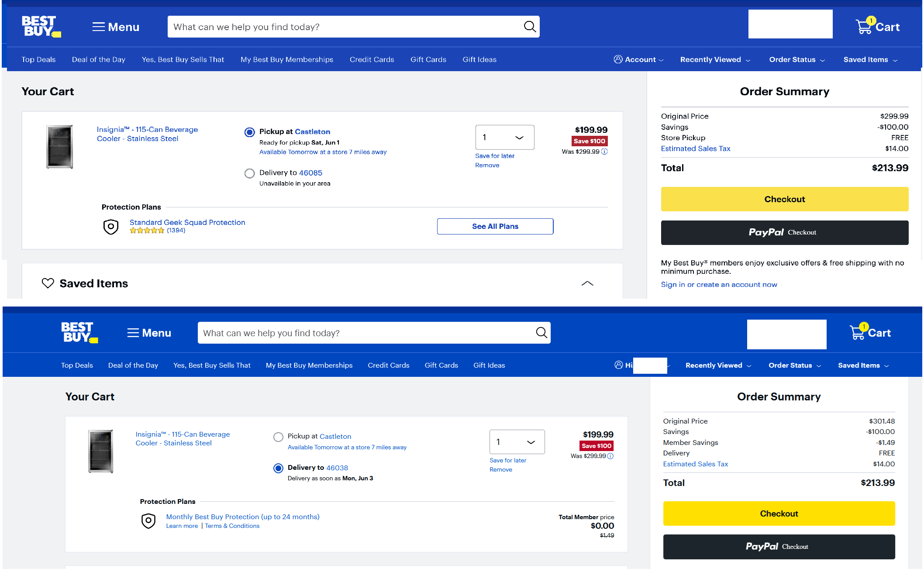Click the top Best Buy logo
924x572 pixels.
[x=41, y=26]
